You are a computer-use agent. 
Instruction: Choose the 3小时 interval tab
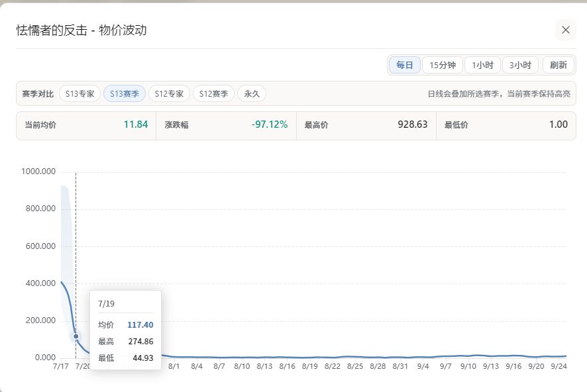click(x=520, y=65)
